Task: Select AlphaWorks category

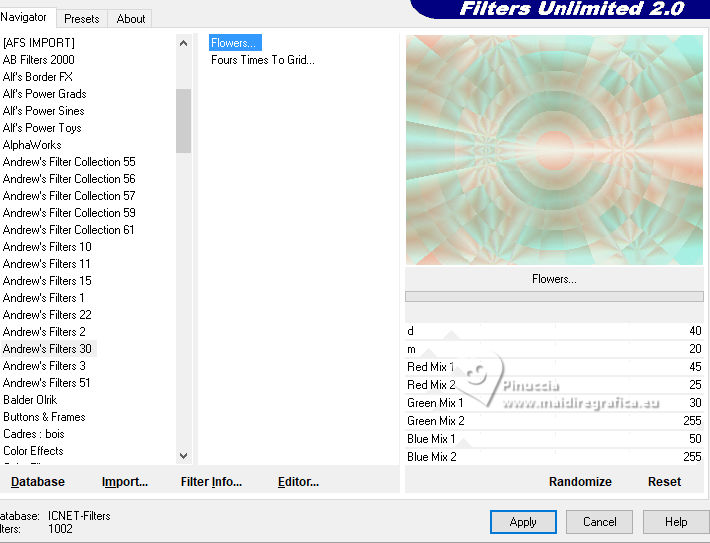Action: click(32, 145)
